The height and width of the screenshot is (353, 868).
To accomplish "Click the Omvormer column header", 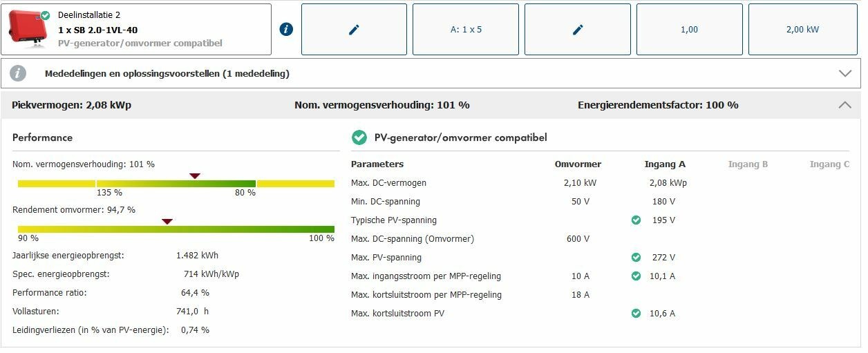I will (578, 164).
